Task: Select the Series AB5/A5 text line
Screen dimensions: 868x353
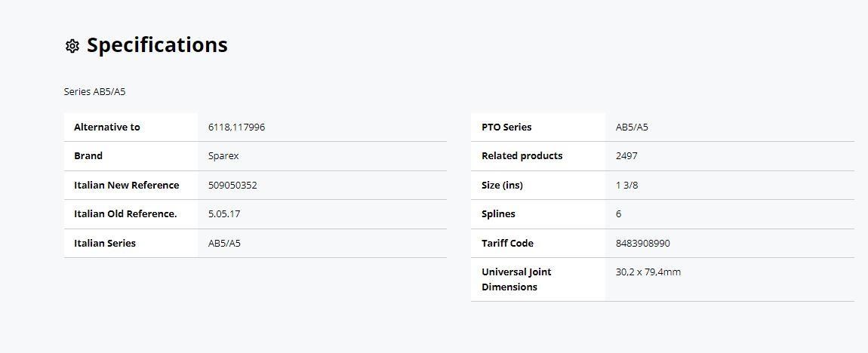Action: [x=94, y=92]
